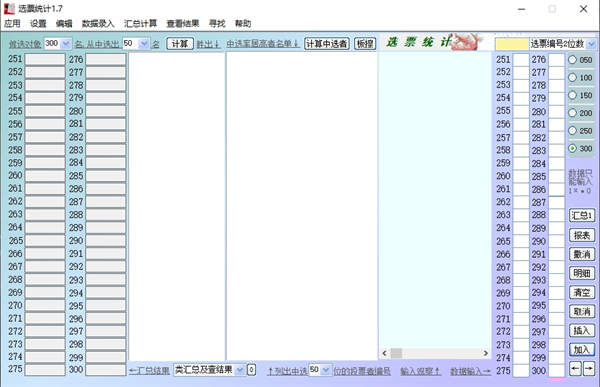Open the 寻找 menu
This screenshot has width=600, height=387.
pyautogui.click(x=217, y=24)
